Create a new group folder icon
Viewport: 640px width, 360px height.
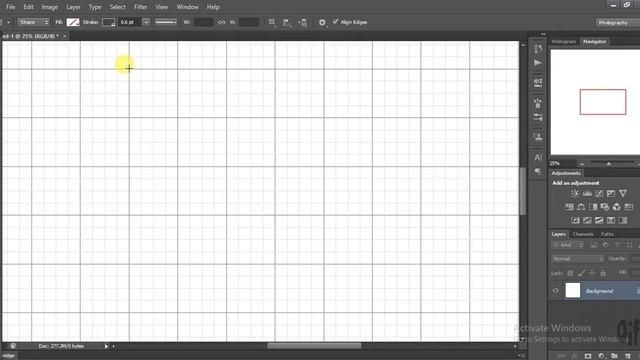(x=614, y=356)
